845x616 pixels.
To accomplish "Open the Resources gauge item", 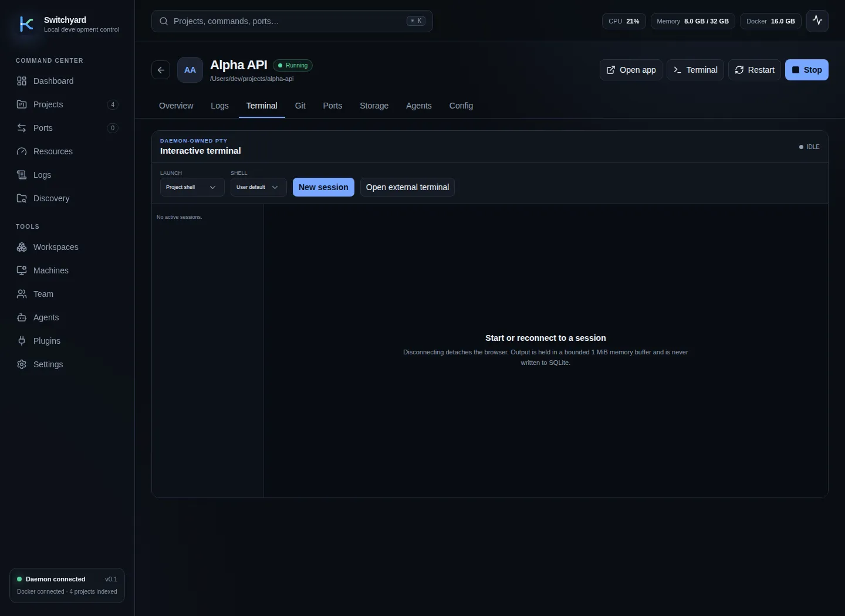I will click(x=67, y=151).
